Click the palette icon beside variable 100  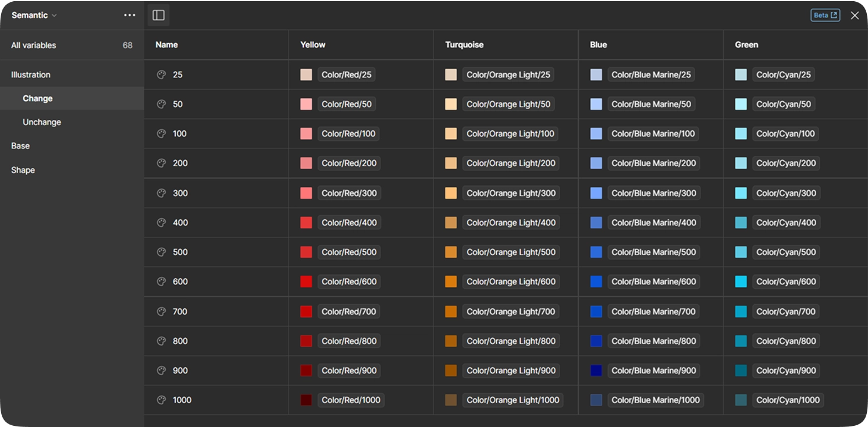[161, 133]
